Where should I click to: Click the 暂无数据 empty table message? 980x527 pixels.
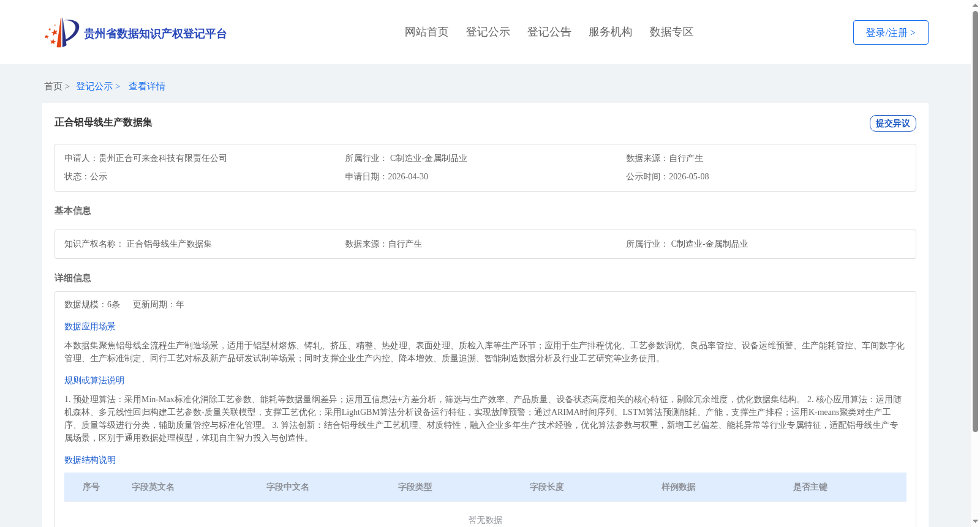pos(485,520)
